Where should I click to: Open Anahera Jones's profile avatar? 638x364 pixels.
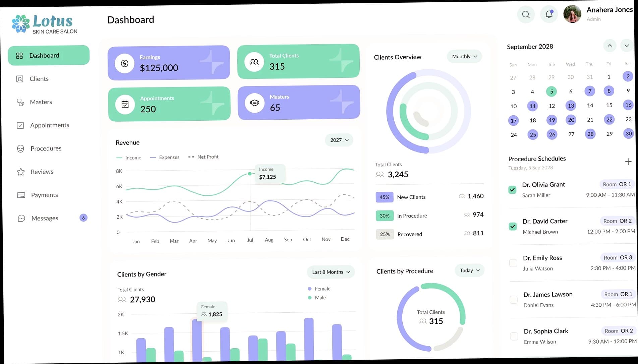[572, 14]
